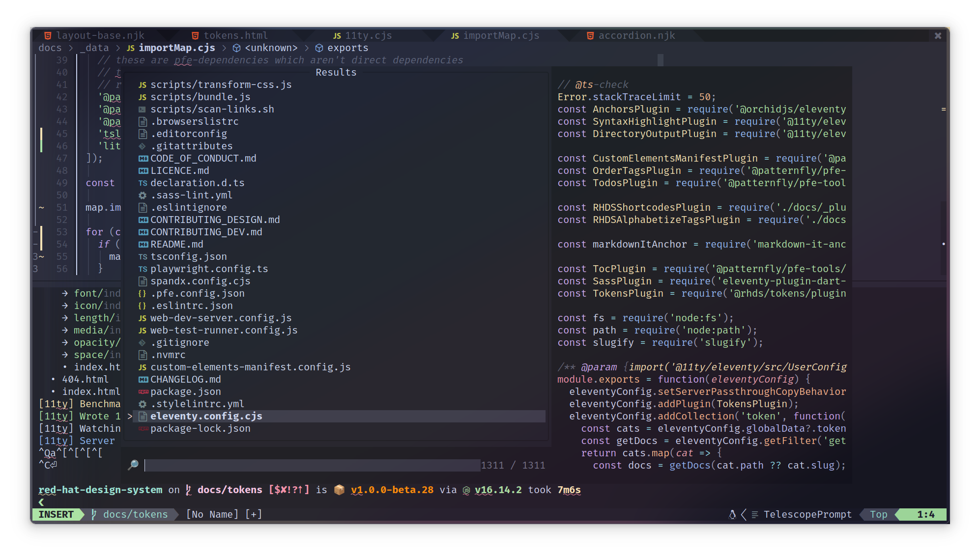Click the magnifier icon in the Telescope prompt

(x=133, y=465)
